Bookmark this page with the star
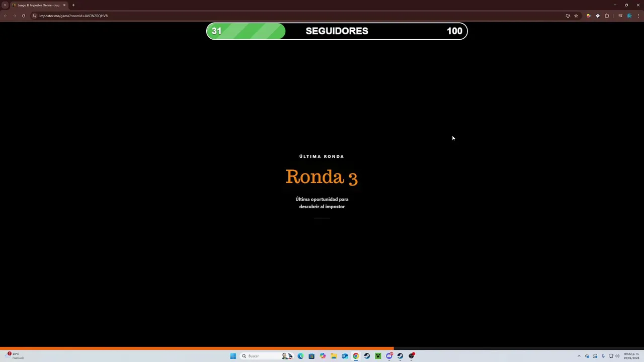This screenshot has width=644, height=362. click(x=576, y=16)
